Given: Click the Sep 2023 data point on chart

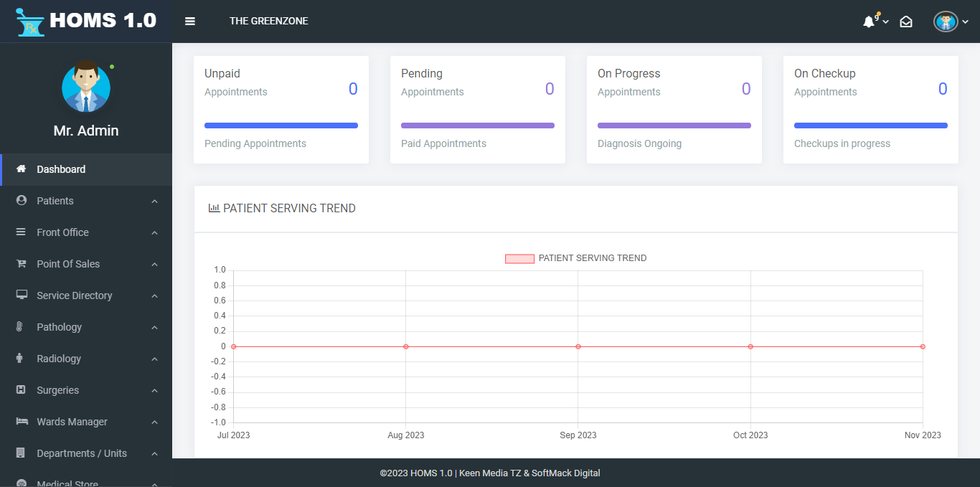Looking at the screenshot, I should (x=578, y=346).
